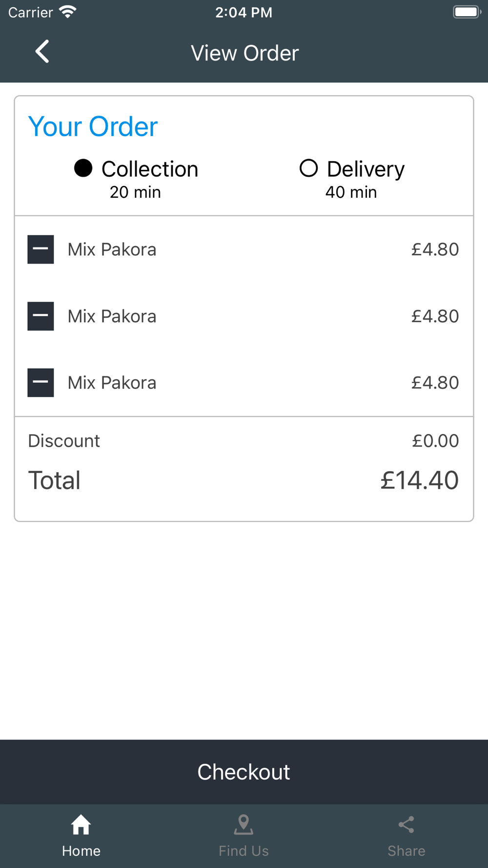
Task: Switch to the Home tab label
Action: [81, 851]
